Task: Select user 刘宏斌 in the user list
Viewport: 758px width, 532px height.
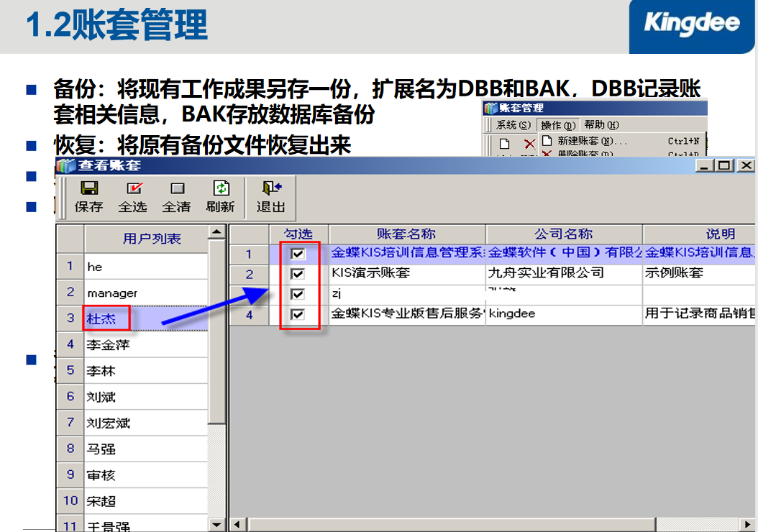Action: click(x=146, y=423)
